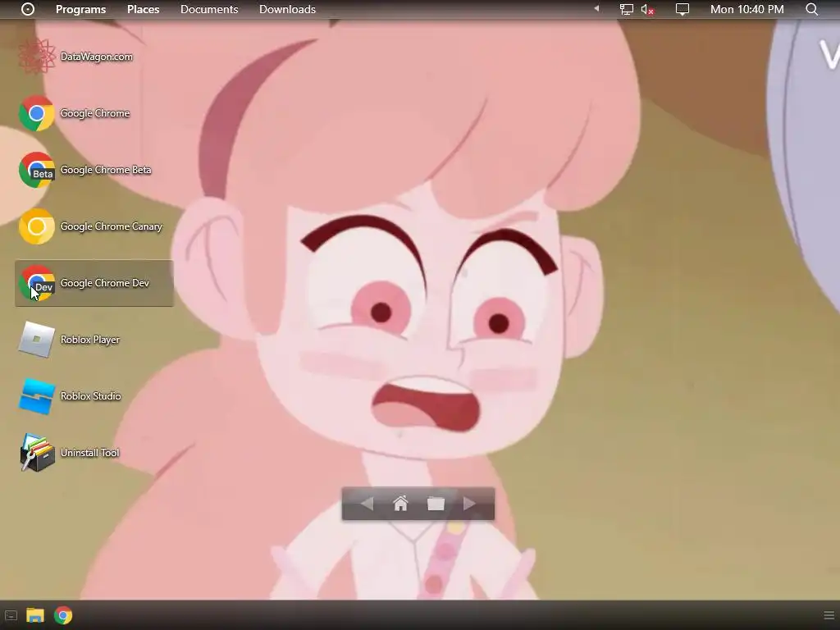
Task: Open the Downloads menu
Action: [x=287, y=9]
